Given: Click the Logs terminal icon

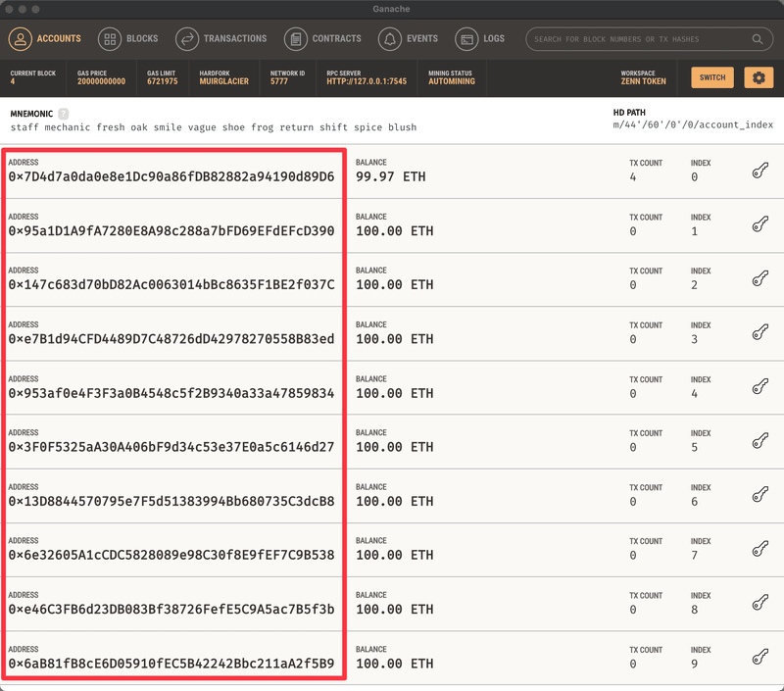Looking at the screenshot, I should (x=467, y=39).
